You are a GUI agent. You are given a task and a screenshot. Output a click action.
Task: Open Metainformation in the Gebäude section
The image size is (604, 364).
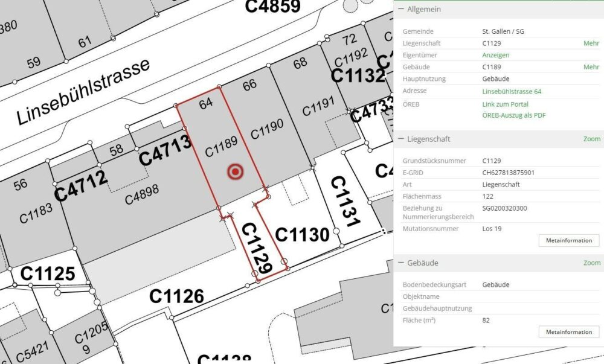pyautogui.click(x=568, y=332)
